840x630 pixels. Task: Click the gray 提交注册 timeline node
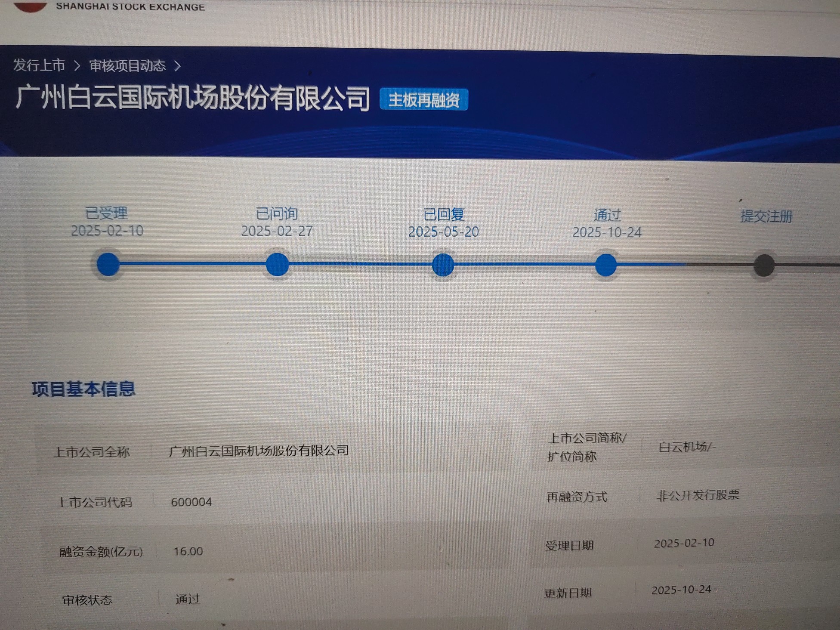pos(764,265)
